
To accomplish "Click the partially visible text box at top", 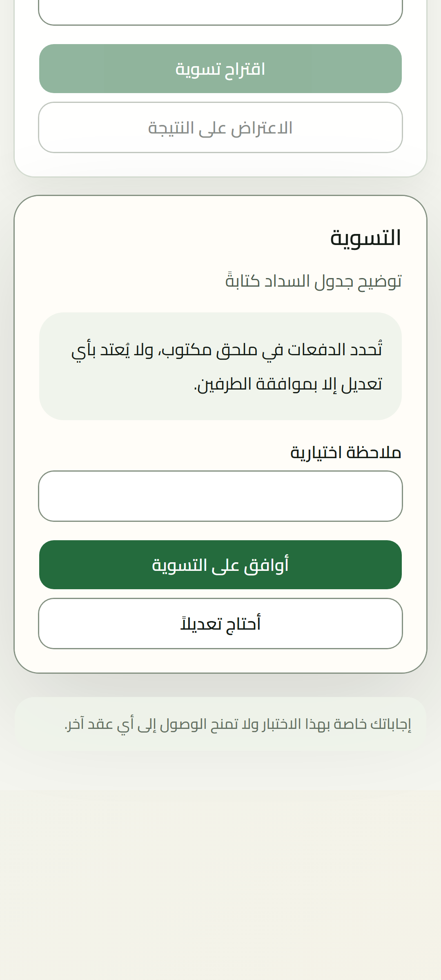I will [x=220, y=12].
